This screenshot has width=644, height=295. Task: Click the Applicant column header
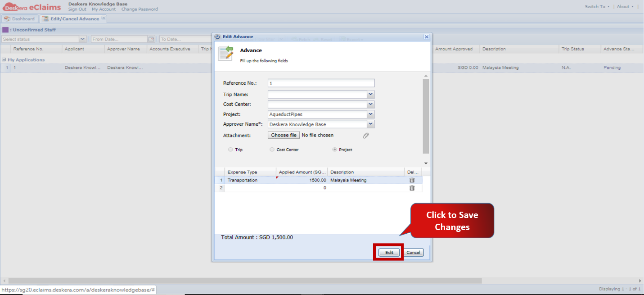pos(83,49)
